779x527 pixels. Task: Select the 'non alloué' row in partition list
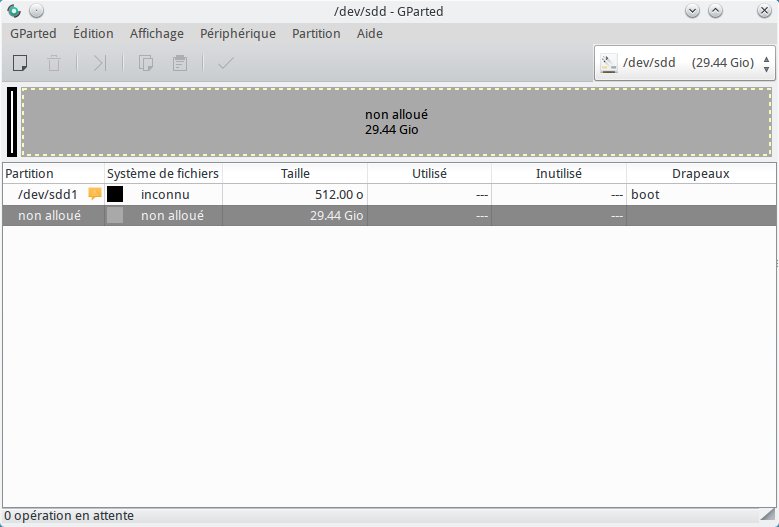point(390,215)
